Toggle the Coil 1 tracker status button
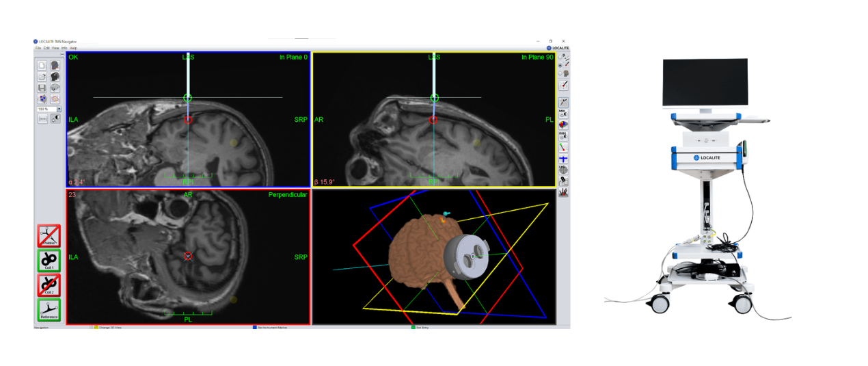The width and height of the screenshot is (868, 366). (x=49, y=261)
